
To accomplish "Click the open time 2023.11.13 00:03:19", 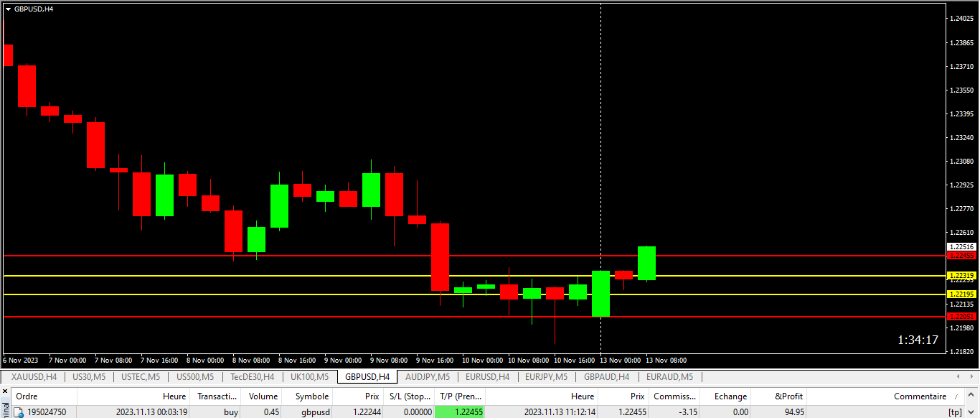I will [151, 412].
